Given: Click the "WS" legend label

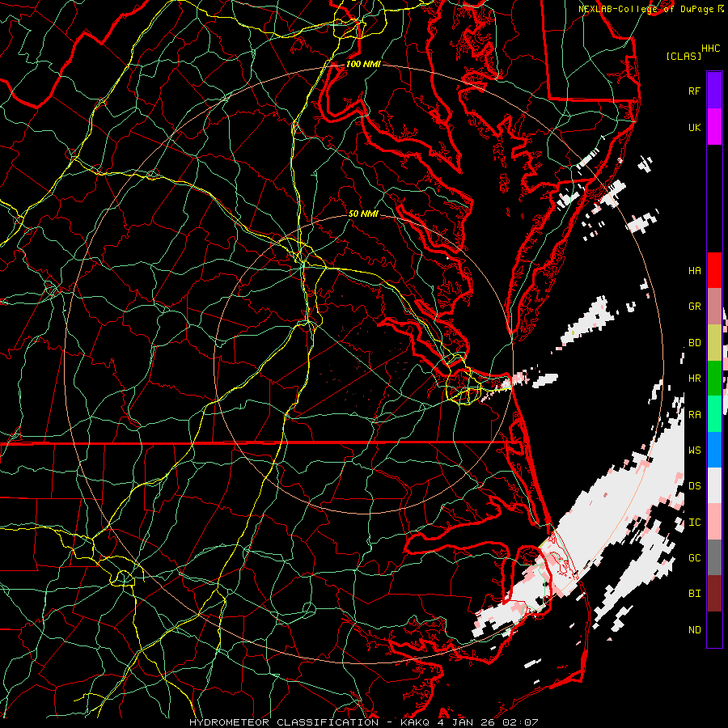Looking at the screenshot, I should [x=695, y=451].
